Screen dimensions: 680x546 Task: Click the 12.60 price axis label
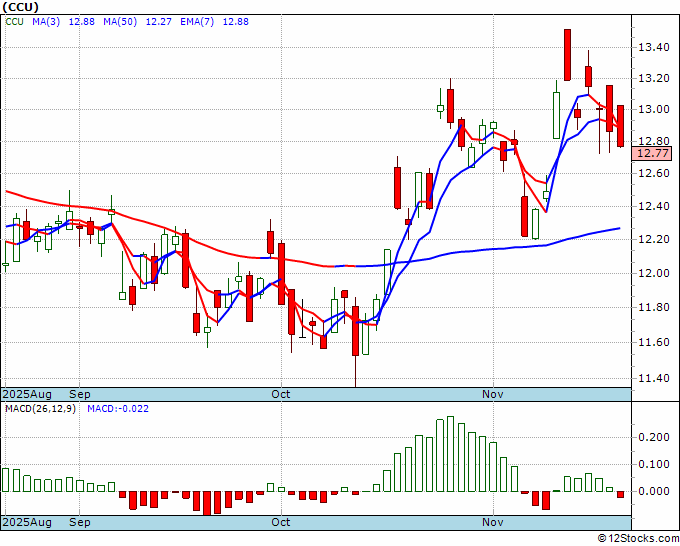[x=654, y=173]
